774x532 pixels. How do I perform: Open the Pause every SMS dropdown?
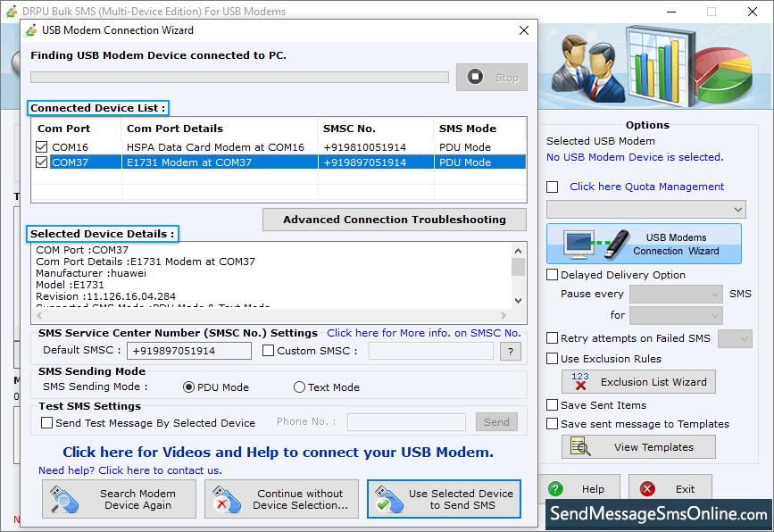[x=676, y=295]
